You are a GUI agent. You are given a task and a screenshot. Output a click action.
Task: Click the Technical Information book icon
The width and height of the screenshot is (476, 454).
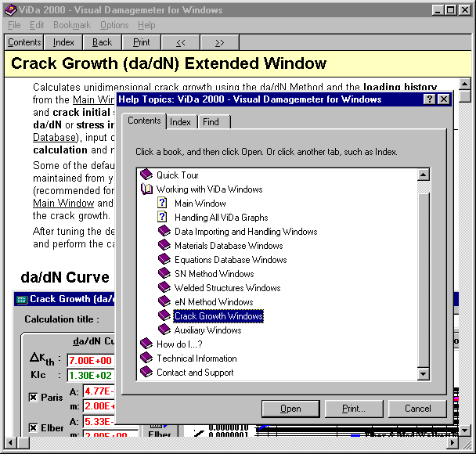coord(146,358)
